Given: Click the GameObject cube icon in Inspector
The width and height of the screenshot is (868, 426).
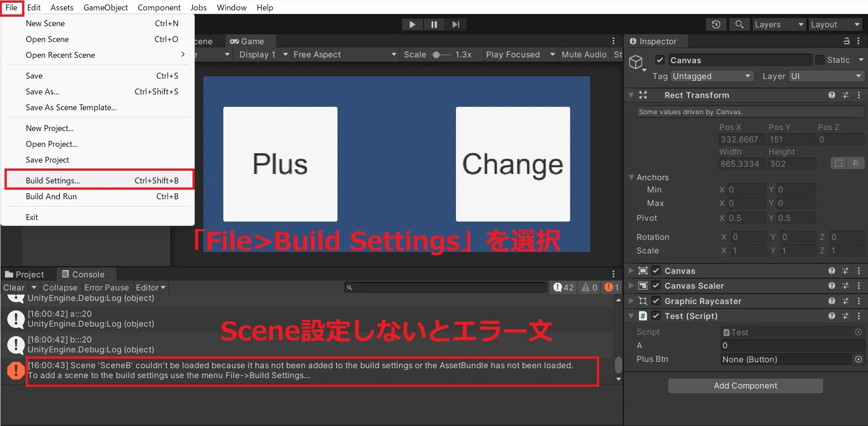Looking at the screenshot, I should (x=636, y=62).
